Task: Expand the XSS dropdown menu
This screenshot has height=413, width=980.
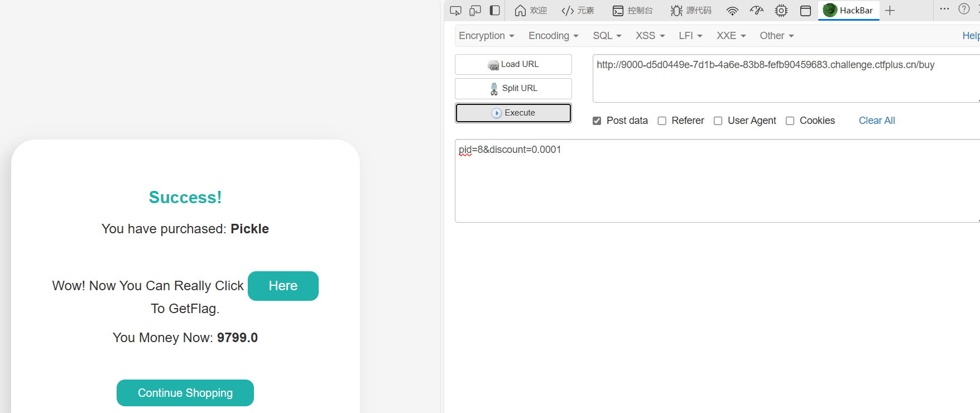Action: pos(650,36)
